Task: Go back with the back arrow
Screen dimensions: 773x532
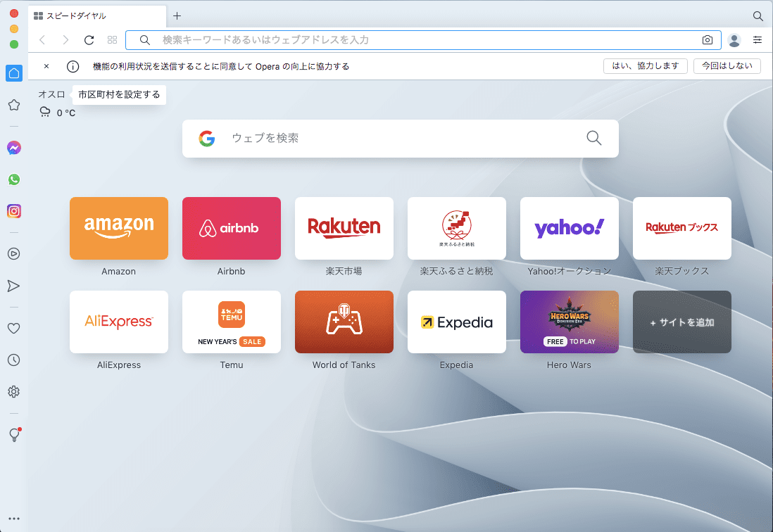Action: tap(42, 40)
